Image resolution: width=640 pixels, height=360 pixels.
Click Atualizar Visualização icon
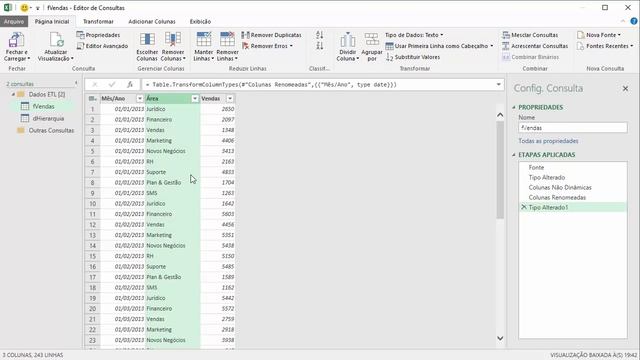click(56, 40)
